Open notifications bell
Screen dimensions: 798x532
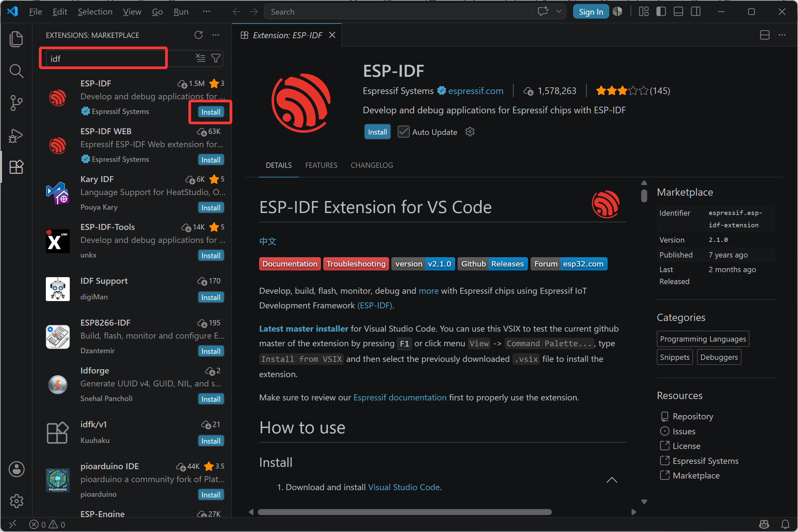785,525
